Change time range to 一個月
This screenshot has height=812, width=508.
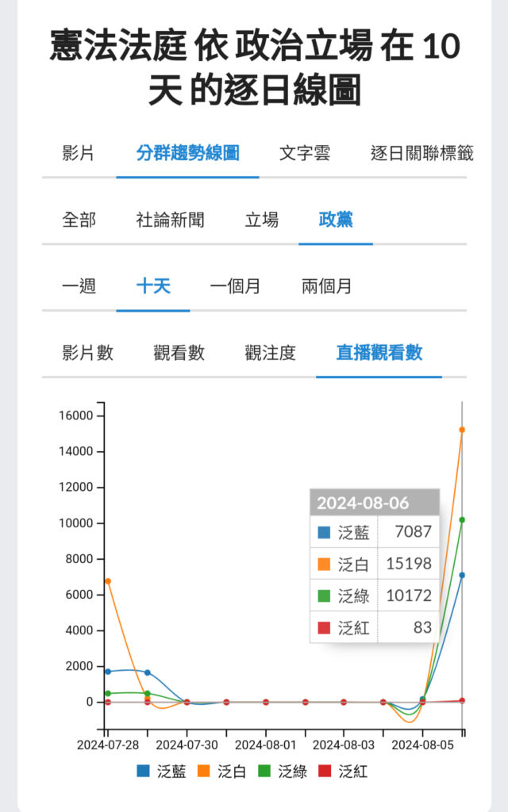coord(235,286)
